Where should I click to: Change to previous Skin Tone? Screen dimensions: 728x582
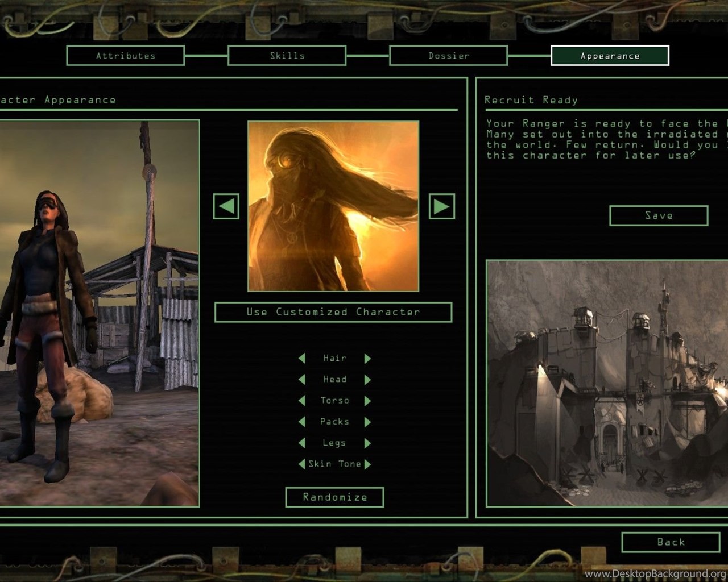coord(301,464)
